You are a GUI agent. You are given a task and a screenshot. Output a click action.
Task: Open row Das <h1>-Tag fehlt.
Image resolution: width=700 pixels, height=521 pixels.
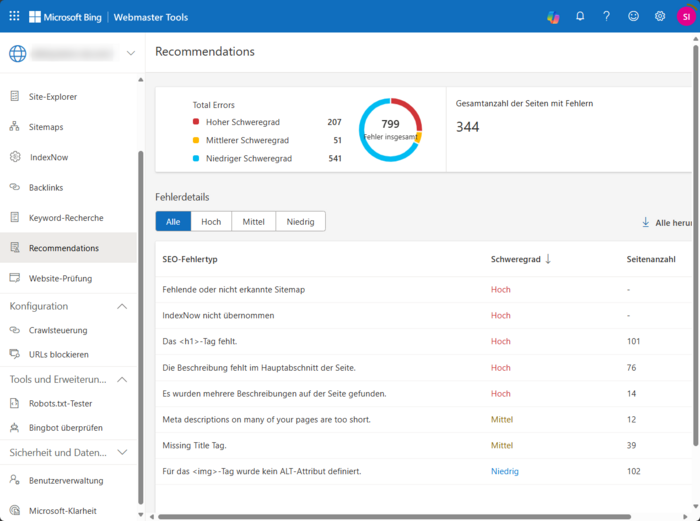coord(423,341)
